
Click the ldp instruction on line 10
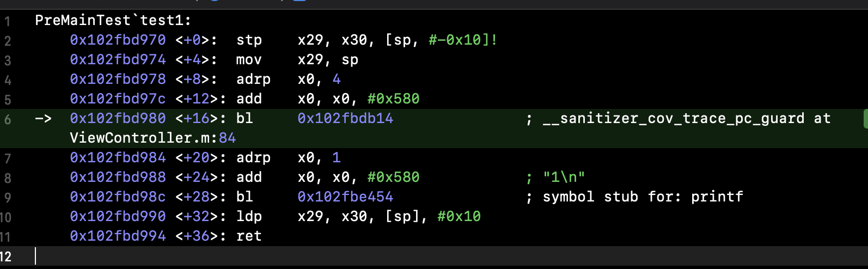(249, 217)
